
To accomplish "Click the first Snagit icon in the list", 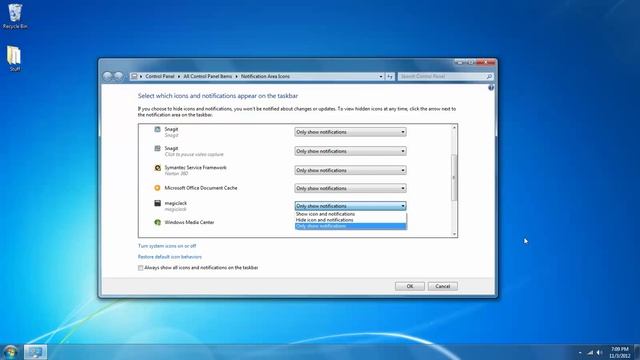I will (x=157, y=129).
